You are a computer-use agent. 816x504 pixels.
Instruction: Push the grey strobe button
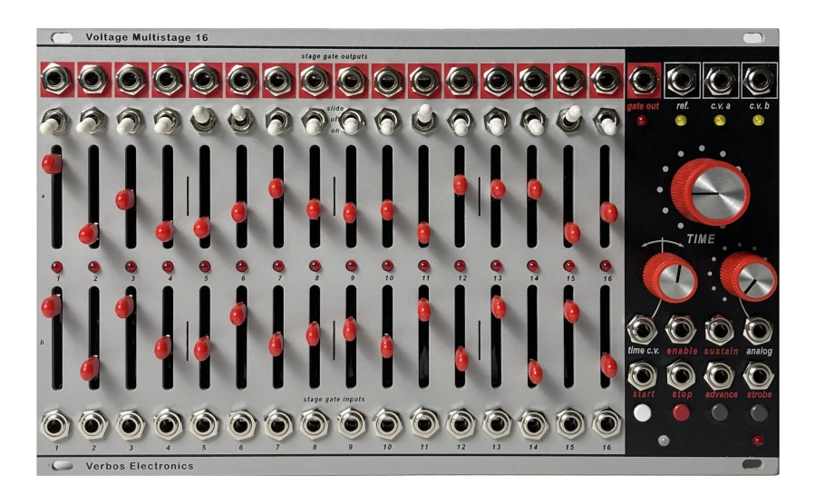[758, 413]
